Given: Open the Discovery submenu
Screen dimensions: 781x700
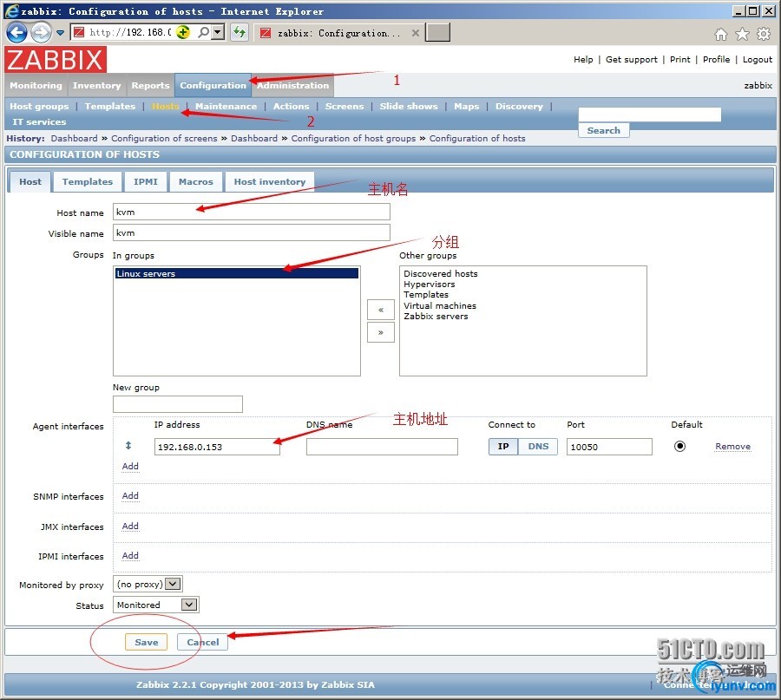Looking at the screenshot, I should 519,107.
